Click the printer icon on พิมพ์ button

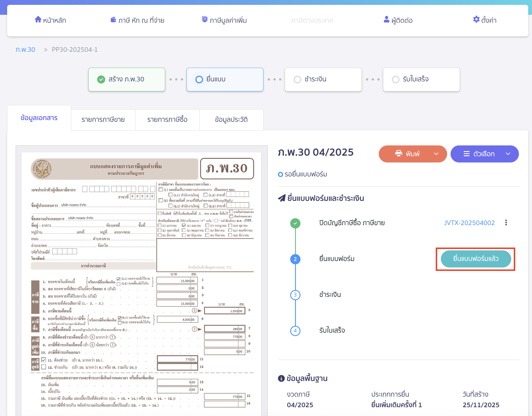398,154
